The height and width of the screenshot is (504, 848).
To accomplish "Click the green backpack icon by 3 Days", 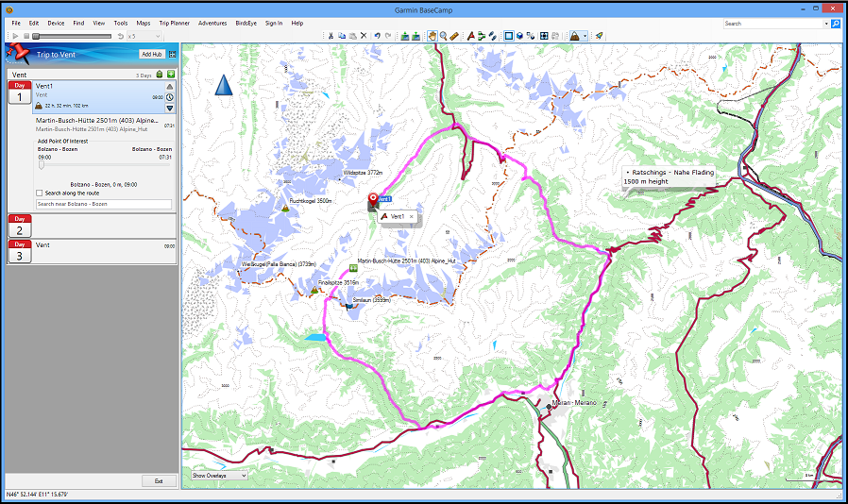I will (160, 74).
